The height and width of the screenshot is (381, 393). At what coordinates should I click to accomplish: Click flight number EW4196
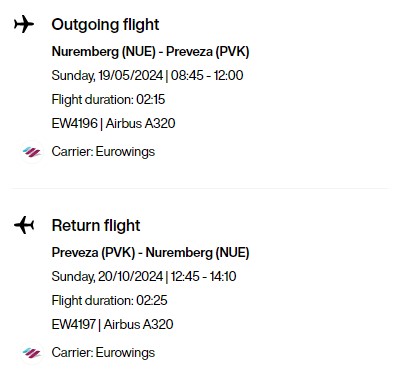point(75,124)
